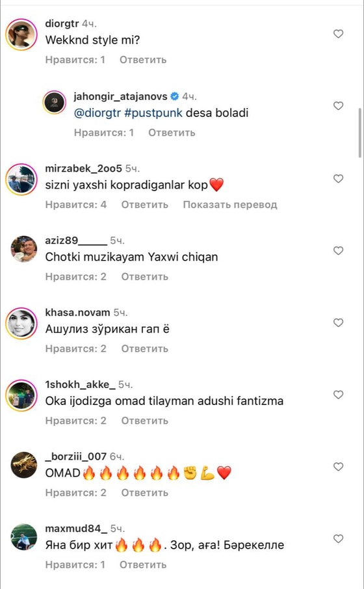Show translation of mirzabek_2oo5's comment
364x589 pixels.
click(230, 205)
